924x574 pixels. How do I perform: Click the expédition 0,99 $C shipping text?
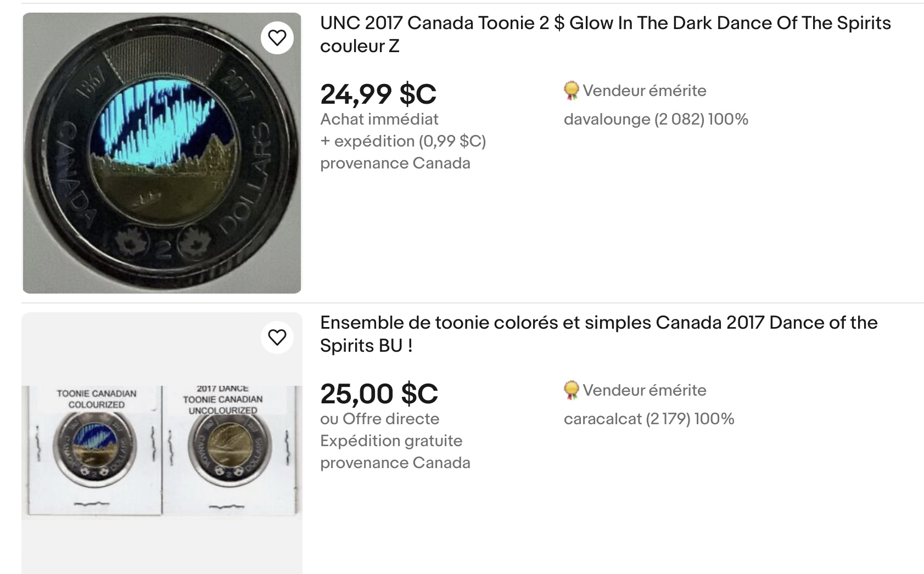[x=404, y=142]
